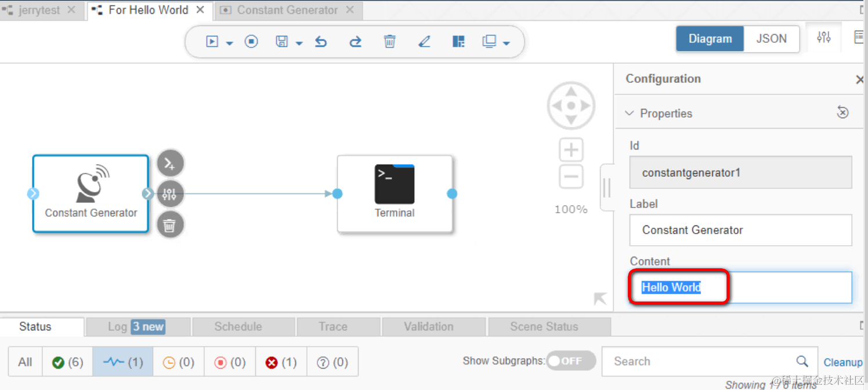Click the Constant Generator output port

pos(148,194)
